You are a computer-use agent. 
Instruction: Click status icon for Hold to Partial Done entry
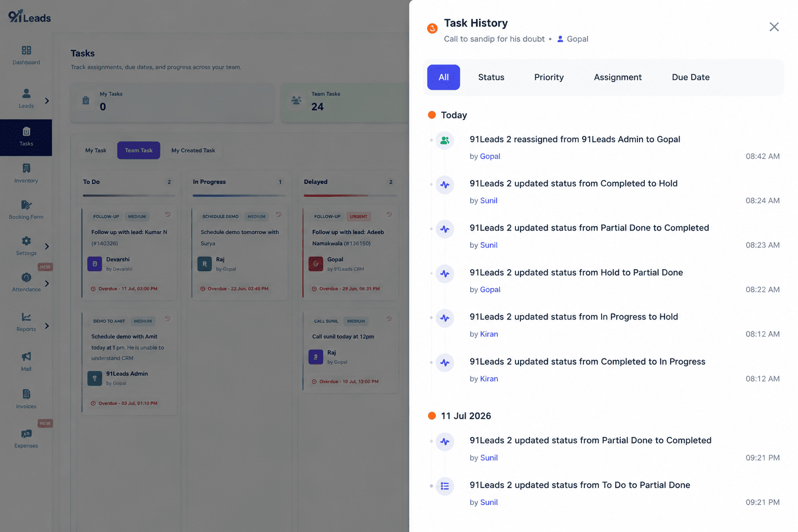click(445, 274)
